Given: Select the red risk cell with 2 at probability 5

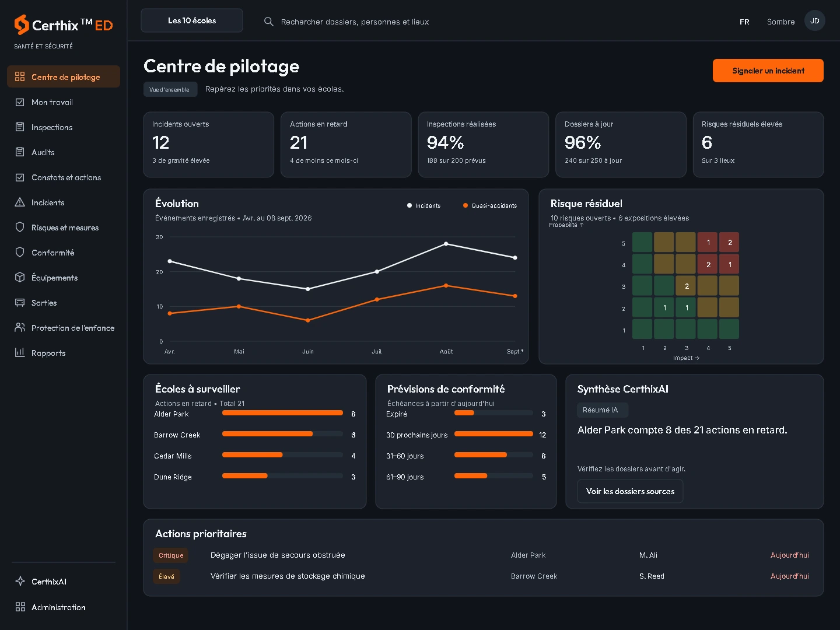Looking at the screenshot, I should [x=730, y=242].
